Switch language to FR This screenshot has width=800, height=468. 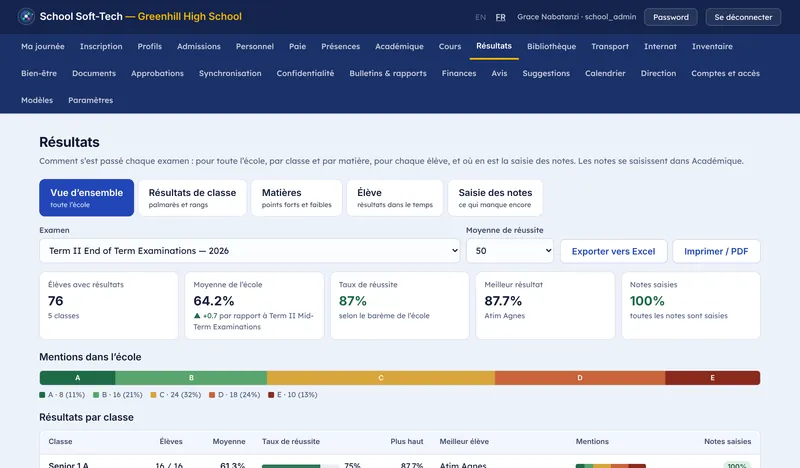501,17
